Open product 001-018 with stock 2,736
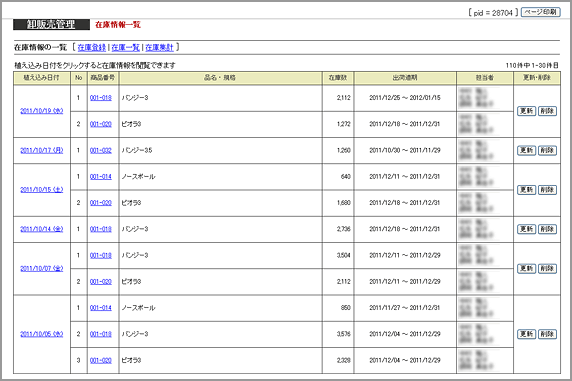This screenshot has height=381, width=572. pos(101,229)
